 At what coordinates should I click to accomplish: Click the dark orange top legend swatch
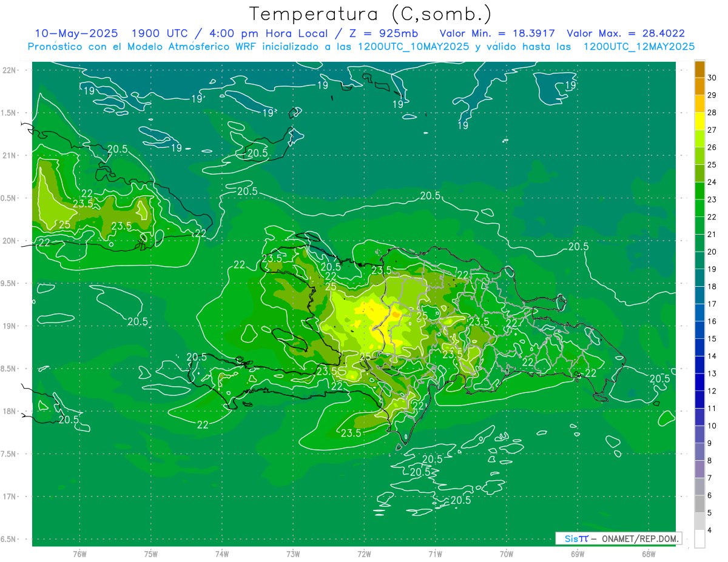(x=699, y=69)
